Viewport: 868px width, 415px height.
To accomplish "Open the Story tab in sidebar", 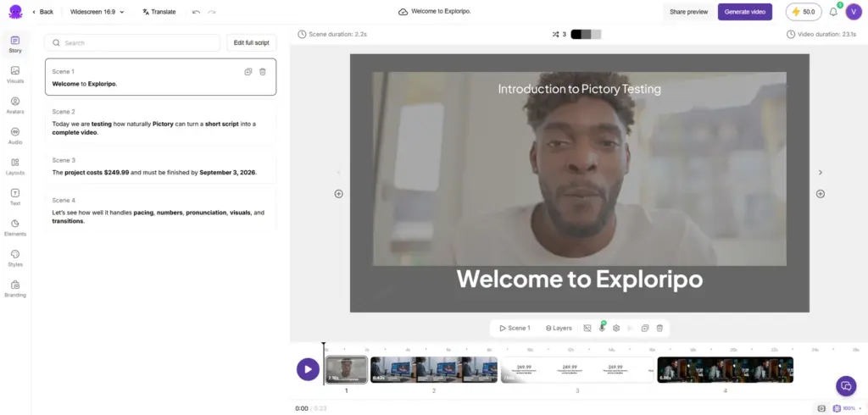I will pos(15,44).
